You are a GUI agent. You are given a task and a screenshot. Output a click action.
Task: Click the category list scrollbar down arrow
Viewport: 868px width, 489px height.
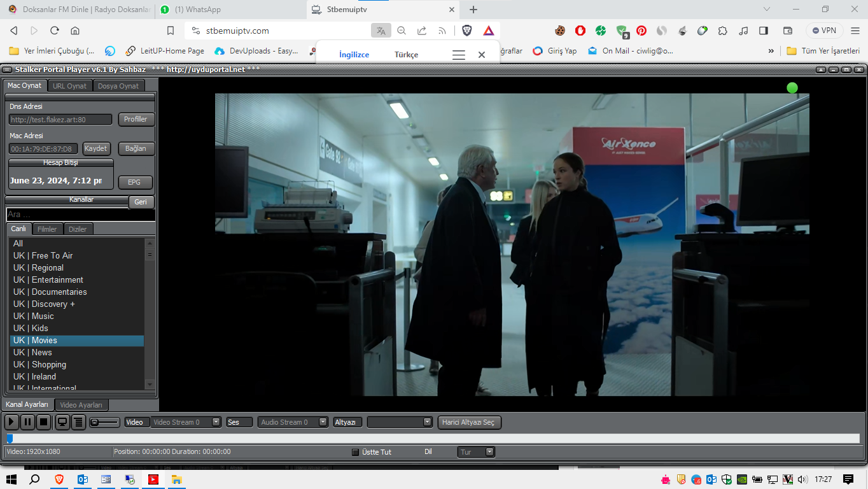[x=150, y=385]
